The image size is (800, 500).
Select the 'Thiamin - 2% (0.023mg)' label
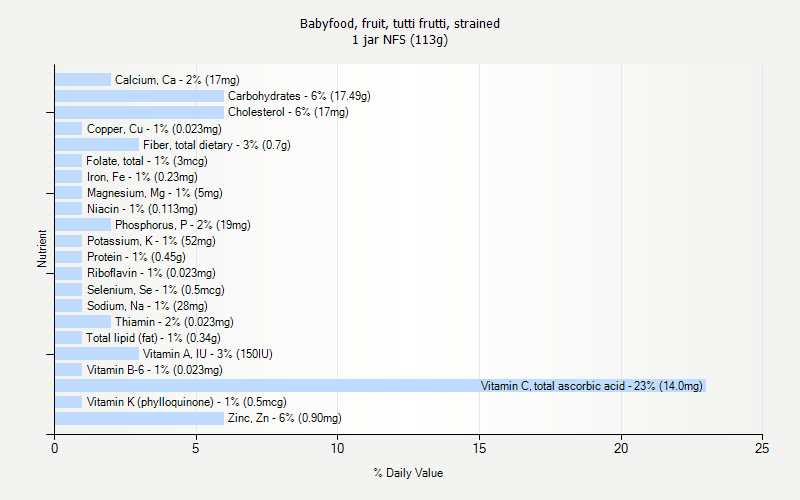click(174, 322)
